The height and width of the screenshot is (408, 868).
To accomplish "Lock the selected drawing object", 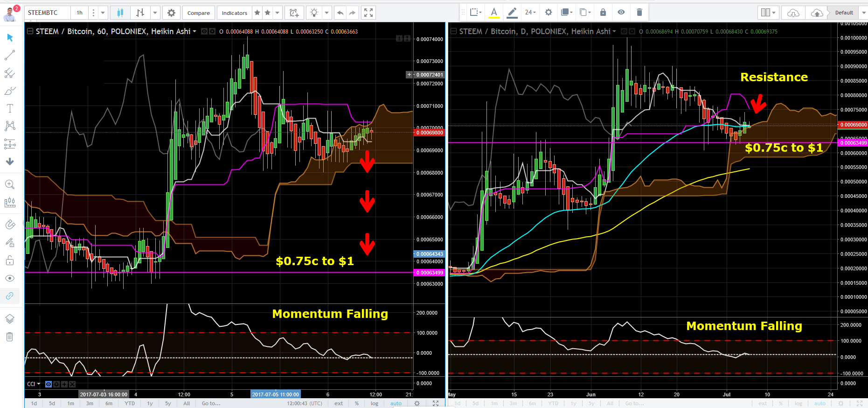I will click(x=603, y=12).
